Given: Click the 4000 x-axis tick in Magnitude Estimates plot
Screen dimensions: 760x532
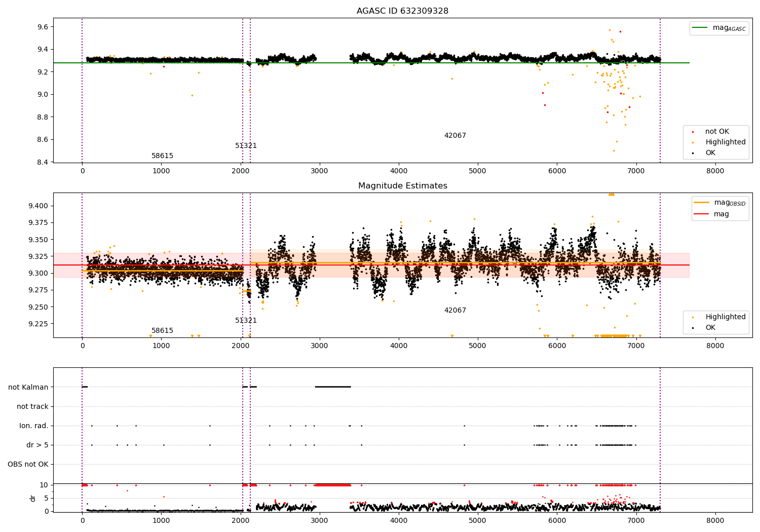Looking at the screenshot, I should [x=399, y=346].
